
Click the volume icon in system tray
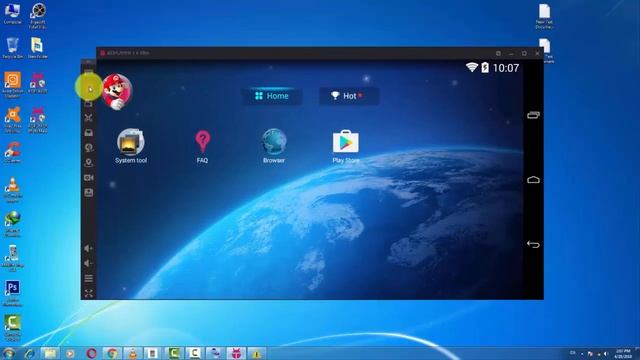tap(606, 353)
